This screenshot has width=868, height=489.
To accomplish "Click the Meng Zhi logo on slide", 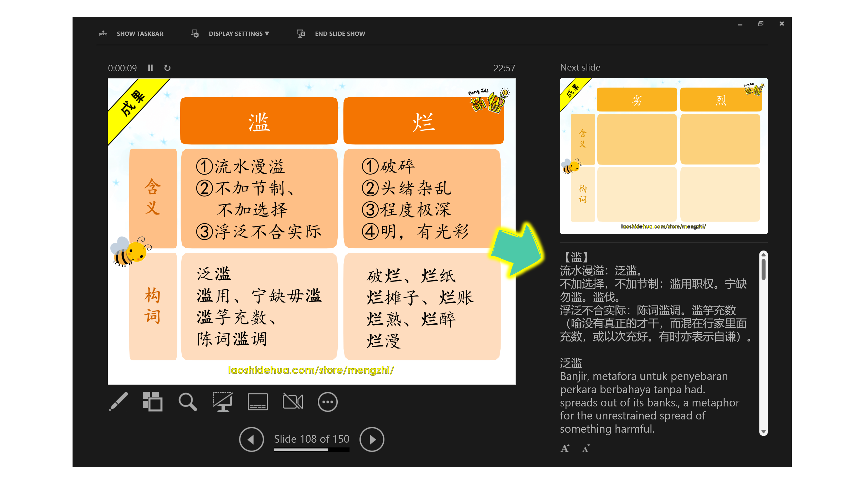I will click(x=489, y=100).
